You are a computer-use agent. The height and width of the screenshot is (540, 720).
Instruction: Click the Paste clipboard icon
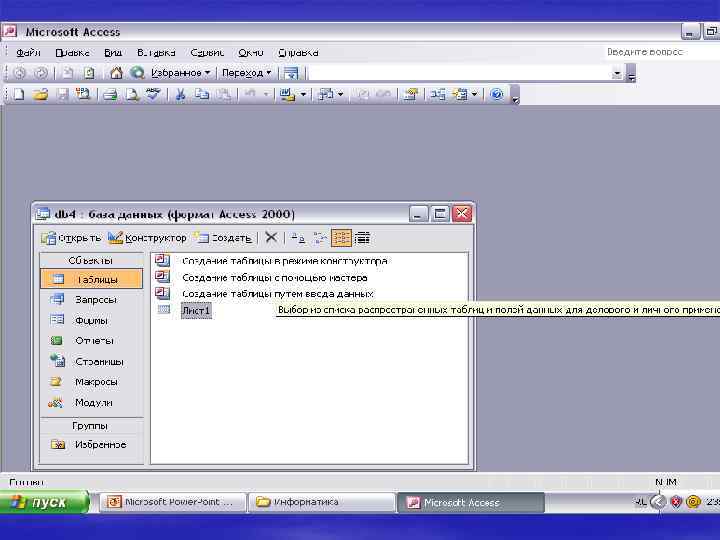224,95
